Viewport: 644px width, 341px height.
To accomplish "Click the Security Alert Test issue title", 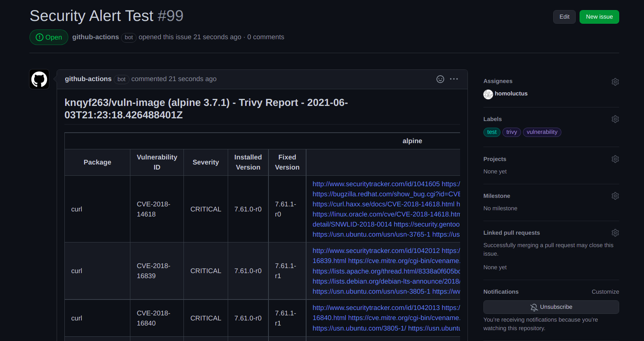I will [x=92, y=16].
